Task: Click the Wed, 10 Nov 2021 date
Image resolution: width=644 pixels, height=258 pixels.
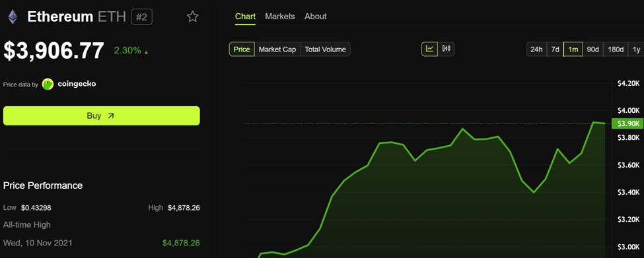Action: (x=38, y=243)
